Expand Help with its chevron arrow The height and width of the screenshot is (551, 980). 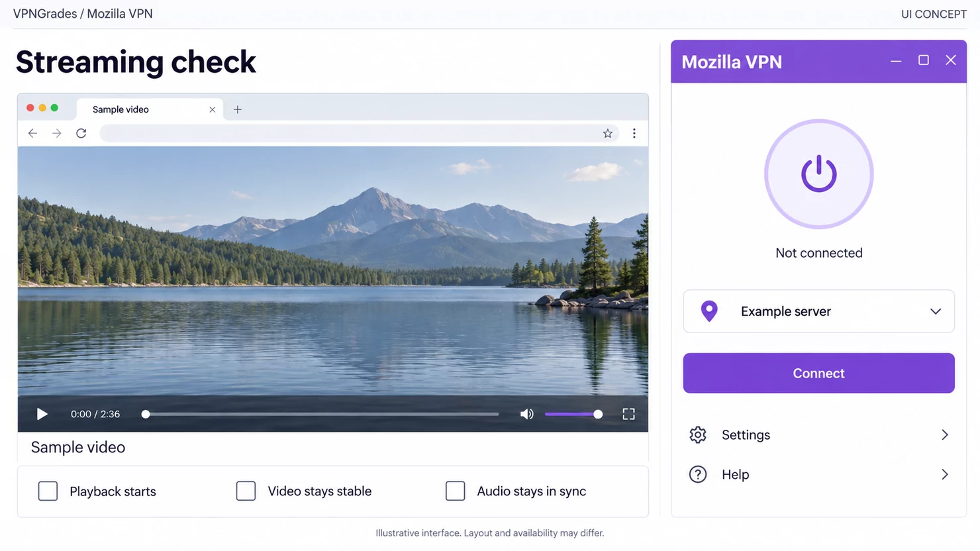click(945, 475)
